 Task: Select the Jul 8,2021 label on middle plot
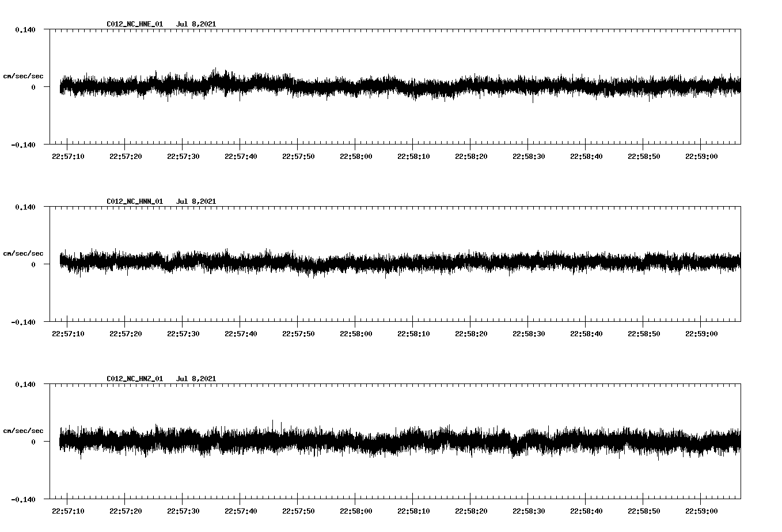pyautogui.click(x=197, y=202)
